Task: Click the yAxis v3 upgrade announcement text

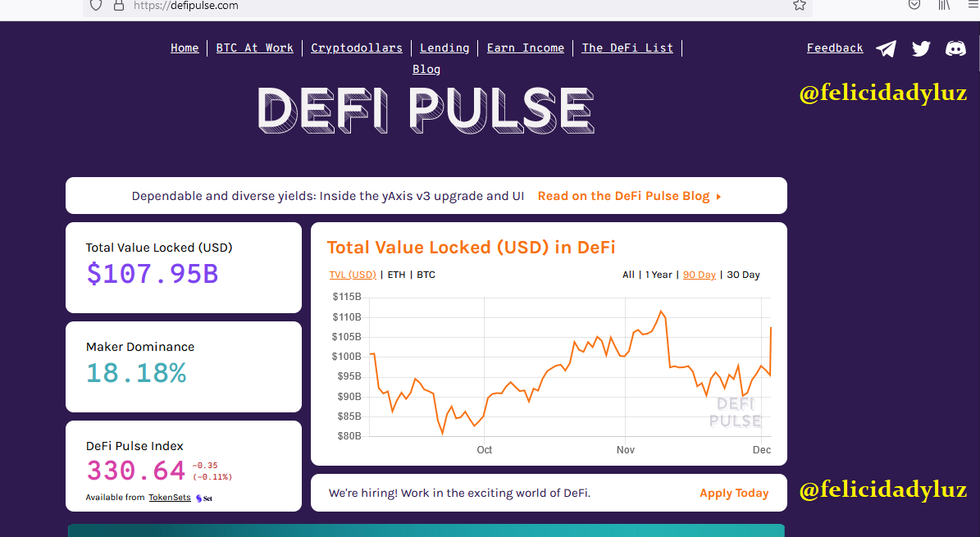Action: (x=327, y=196)
